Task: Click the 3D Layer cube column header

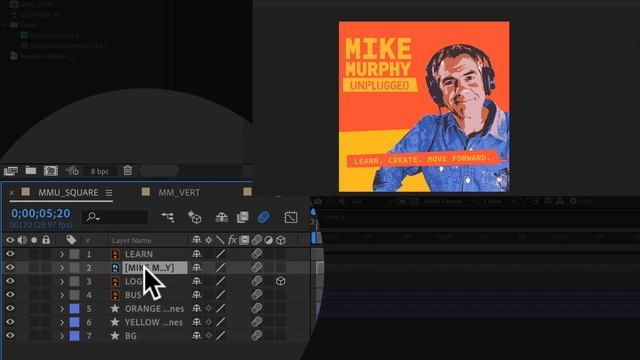Action: tap(280, 240)
